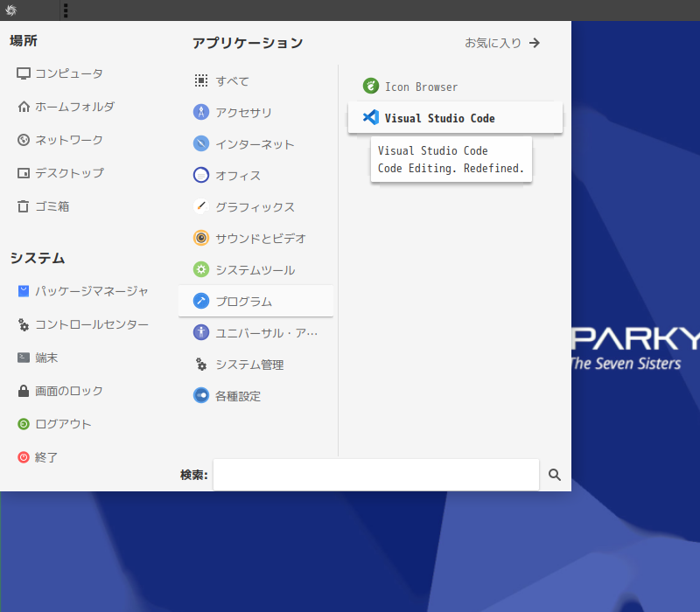Click the green ログアウト logout icon
This screenshot has height=612, width=700.
tap(24, 424)
